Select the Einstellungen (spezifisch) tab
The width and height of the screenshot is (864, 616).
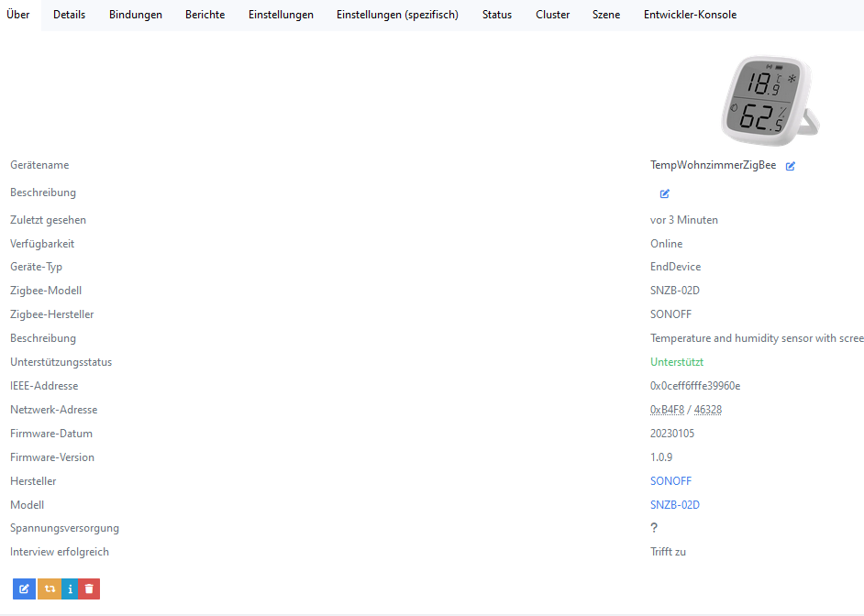coord(397,15)
